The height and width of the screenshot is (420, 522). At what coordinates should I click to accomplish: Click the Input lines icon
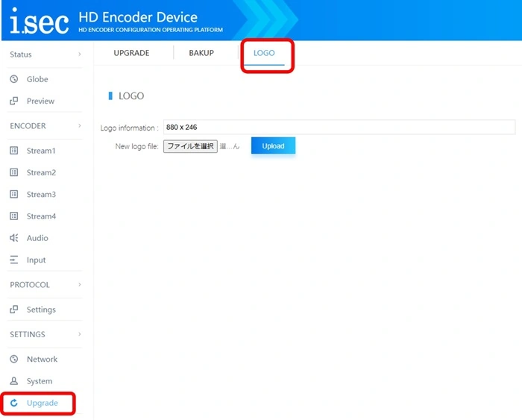tap(14, 260)
